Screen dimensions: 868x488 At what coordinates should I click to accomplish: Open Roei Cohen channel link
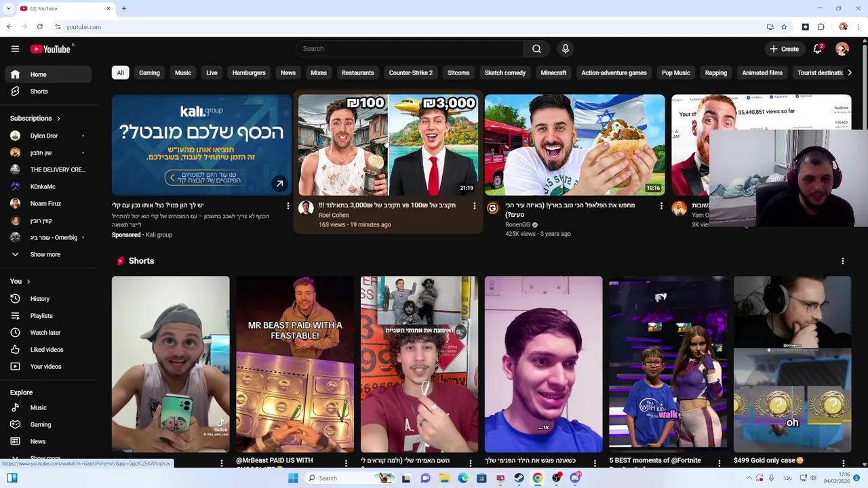334,215
